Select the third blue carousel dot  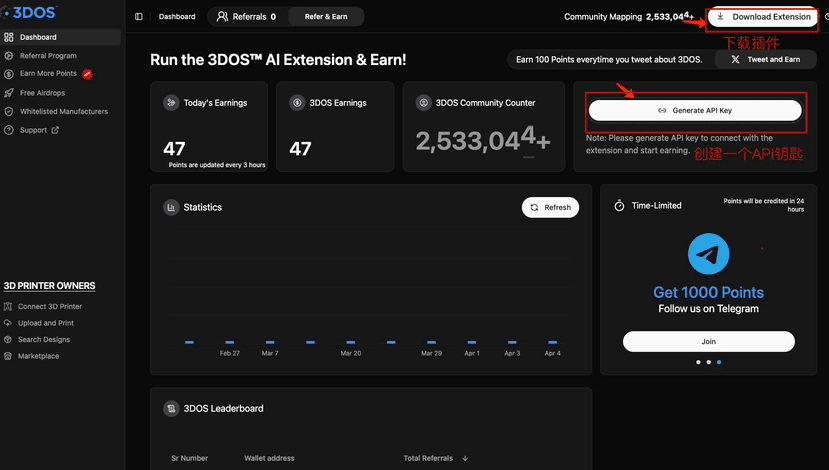coord(719,362)
